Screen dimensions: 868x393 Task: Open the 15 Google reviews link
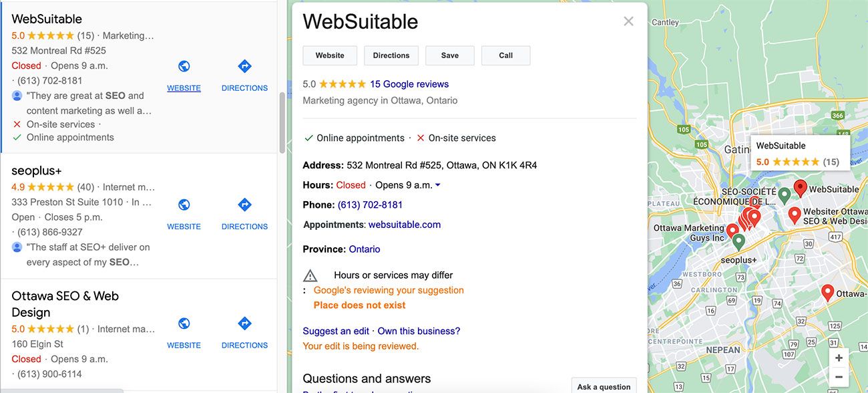coord(409,84)
